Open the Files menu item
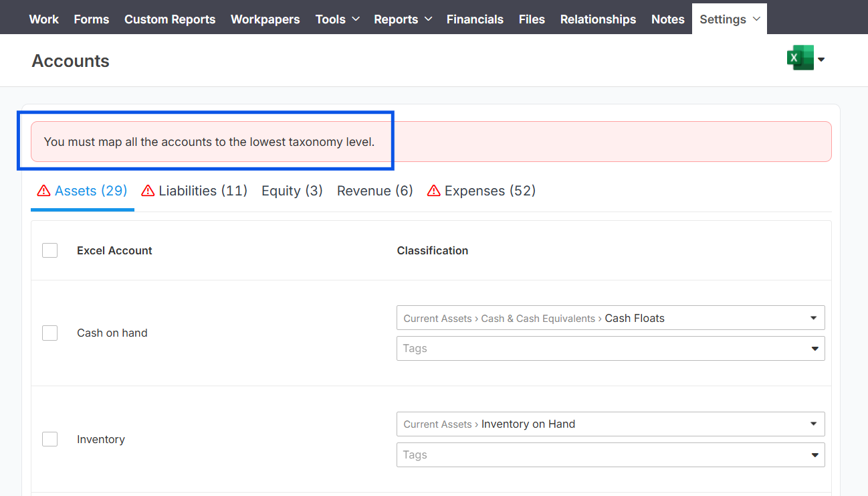This screenshot has height=496, width=868. [532, 19]
